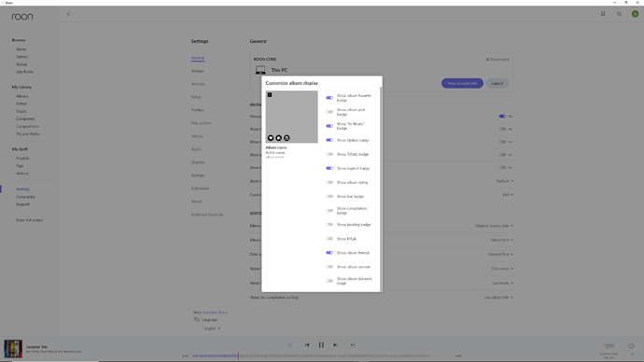Image resolution: width=644 pixels, height=362 pixels.
Task: Enable Show bootleg badge
Action: (329, 225)
